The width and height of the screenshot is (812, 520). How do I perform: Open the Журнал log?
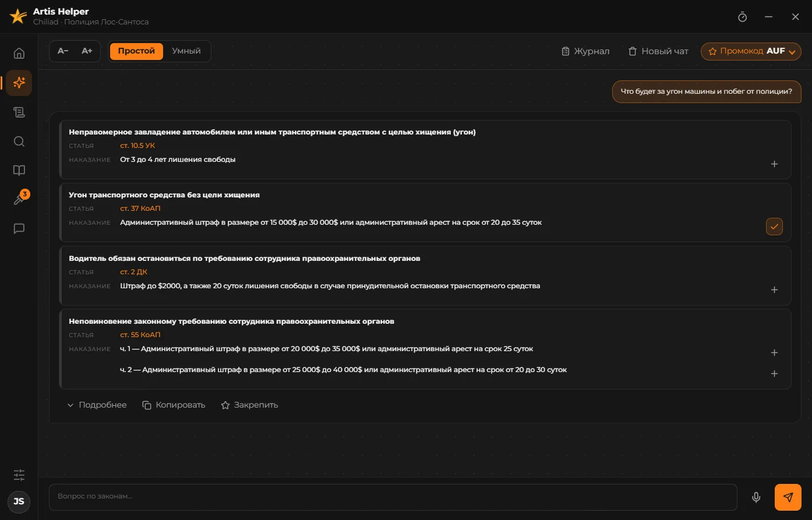pos(585,51)
